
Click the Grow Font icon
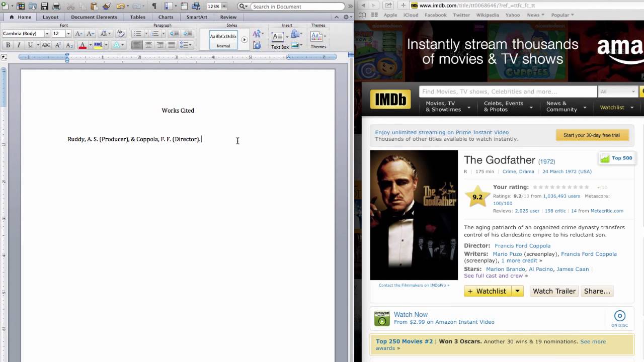(x=78, y=34)
